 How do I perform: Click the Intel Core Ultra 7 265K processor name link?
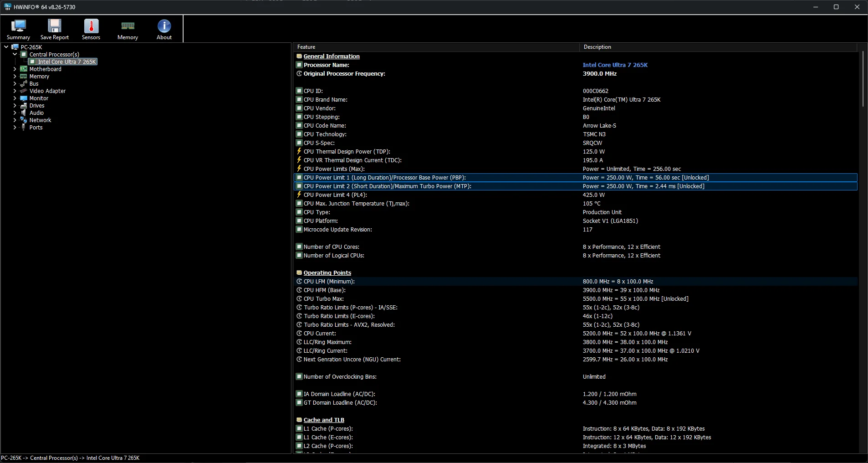(615, 65)
